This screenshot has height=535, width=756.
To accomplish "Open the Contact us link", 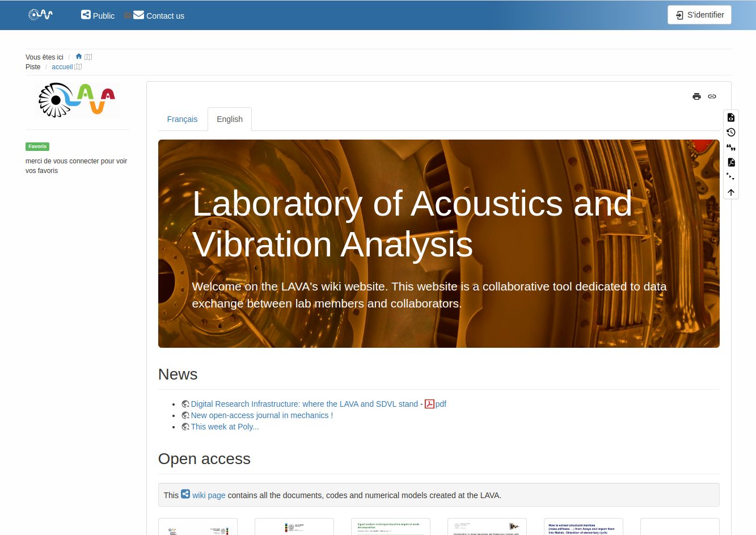I will (159, 15).
